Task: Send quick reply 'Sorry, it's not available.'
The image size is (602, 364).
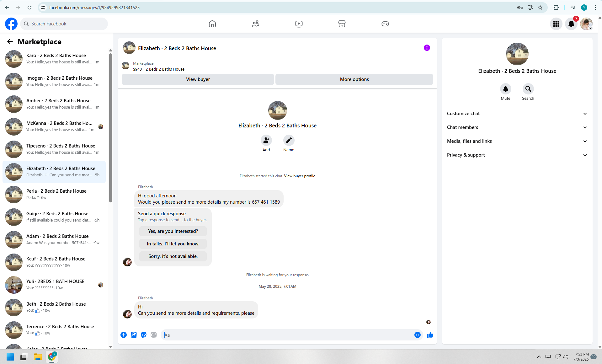Action: click(x=173, y=256)
